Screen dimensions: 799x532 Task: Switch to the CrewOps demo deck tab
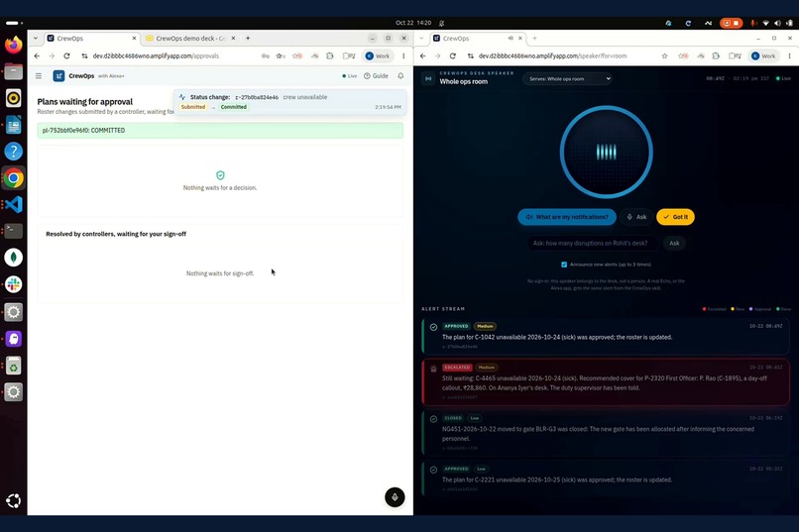[190, 39]
